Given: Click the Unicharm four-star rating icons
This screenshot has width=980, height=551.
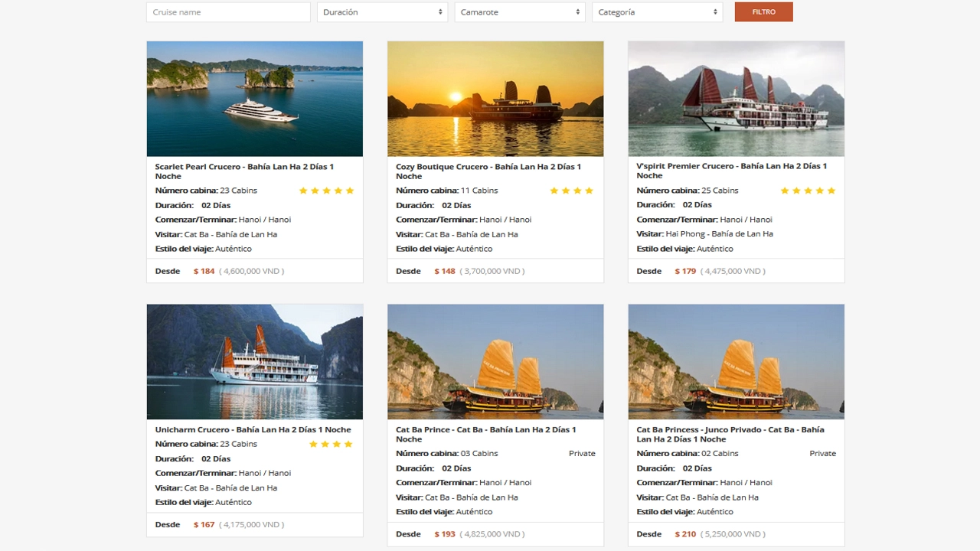Looking at the screenshot, I should (331, 444).
